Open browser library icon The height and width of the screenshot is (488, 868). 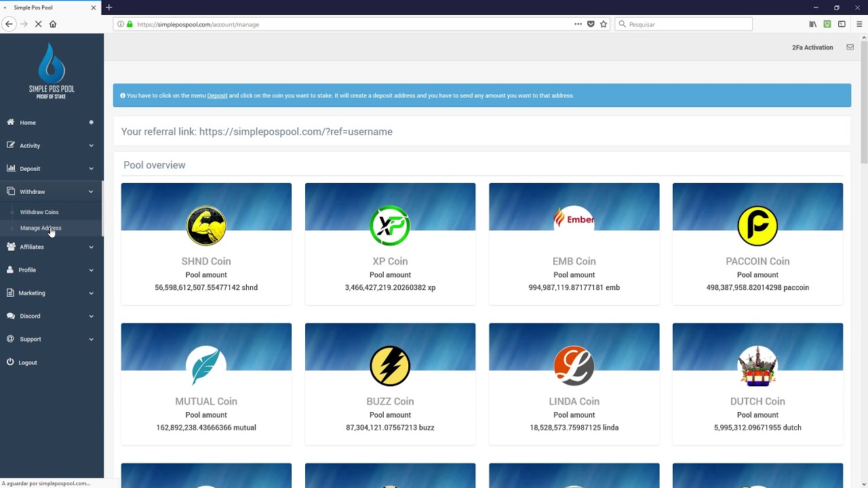click(x=812, y=24)
